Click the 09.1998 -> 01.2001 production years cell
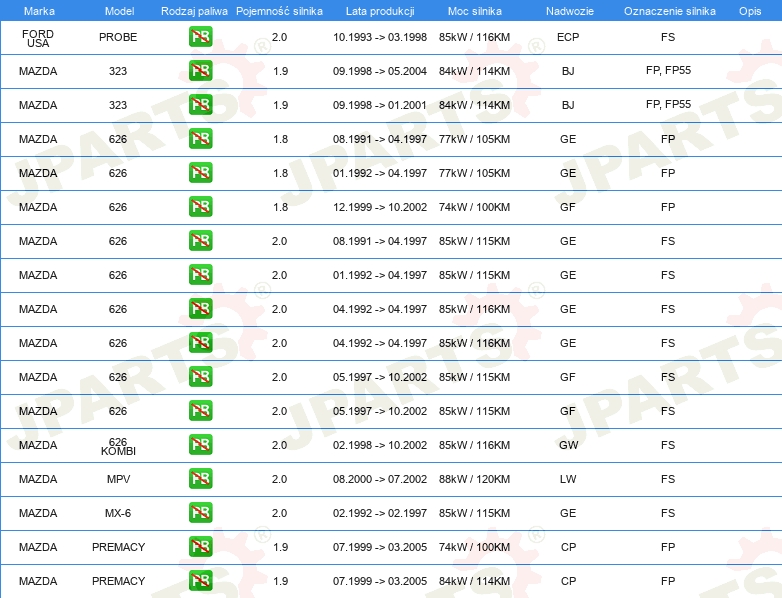This screenshot has width=782, height=598. [x=380, y=105]
